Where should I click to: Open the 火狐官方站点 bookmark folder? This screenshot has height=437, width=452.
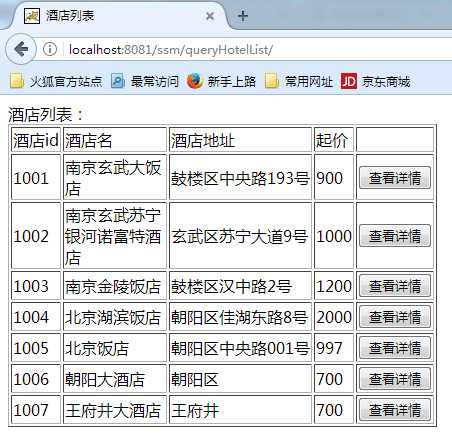[56, 81]
